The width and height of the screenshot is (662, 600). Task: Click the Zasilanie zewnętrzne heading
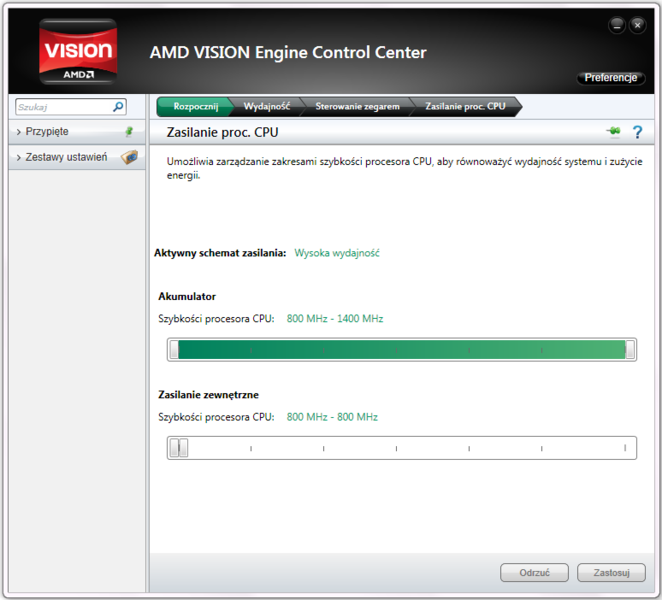pos(209,395)
